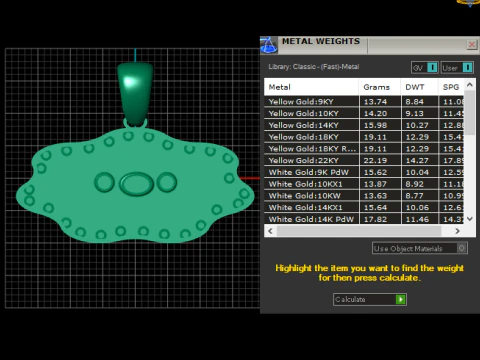Viewport: 480px width, 360px height.
Task: Click DWT value 8.84
Action: (415, 102)
